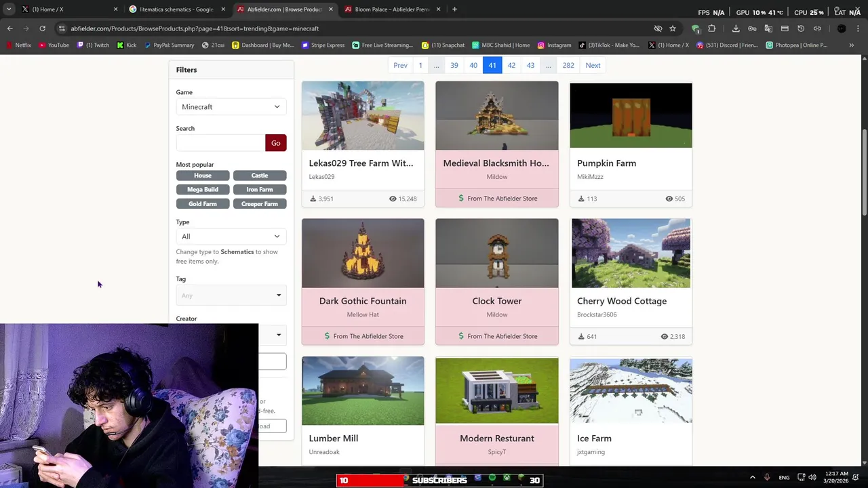Open the taskbar volume icon
This screenshot has width=868, height=488.
coord(812,478)
